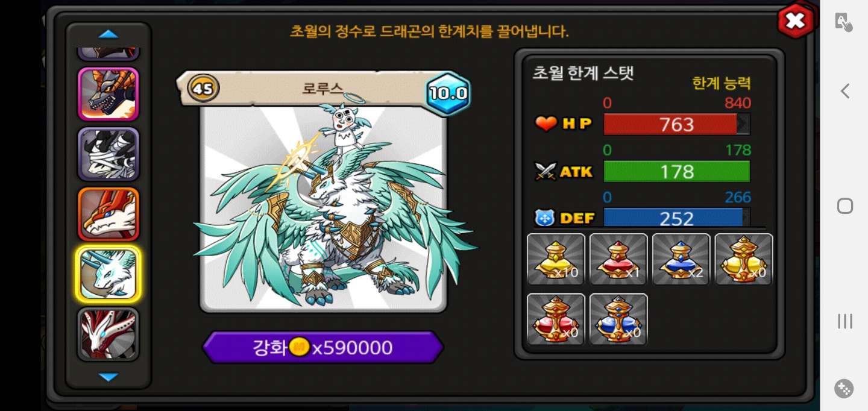Select the blue essence potion x2
The image size is (868, 411).
point(681,259)
